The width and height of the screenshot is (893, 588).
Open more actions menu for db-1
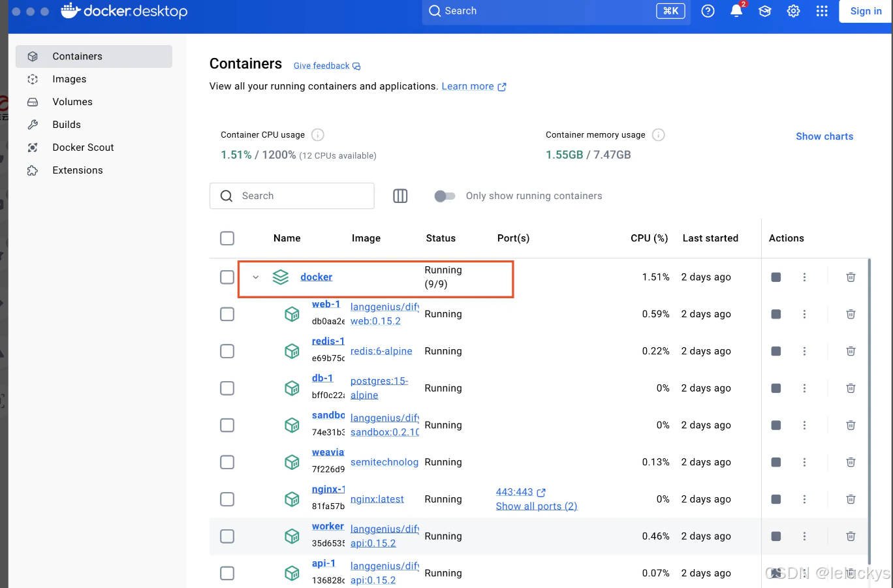click(x=804, y=388)
